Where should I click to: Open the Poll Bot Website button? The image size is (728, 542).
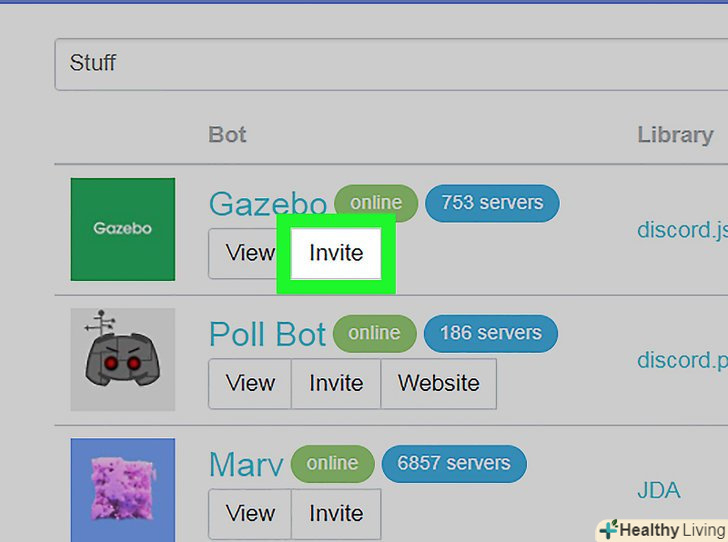pyautogui.click(x=439, y=384)
